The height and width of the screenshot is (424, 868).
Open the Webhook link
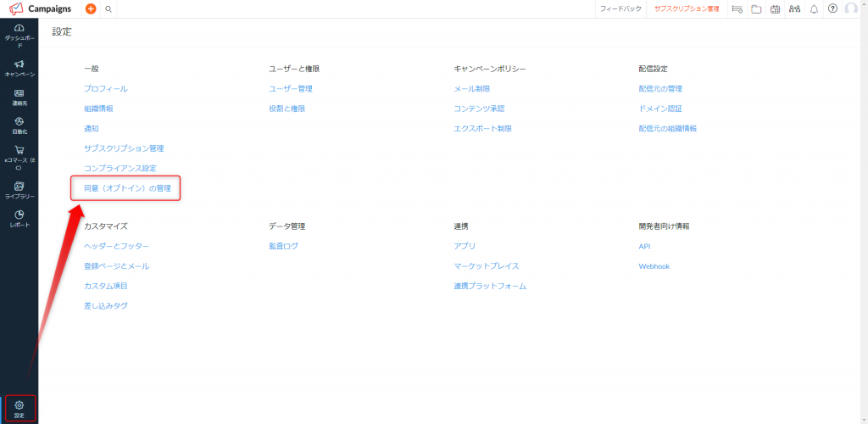654,266
